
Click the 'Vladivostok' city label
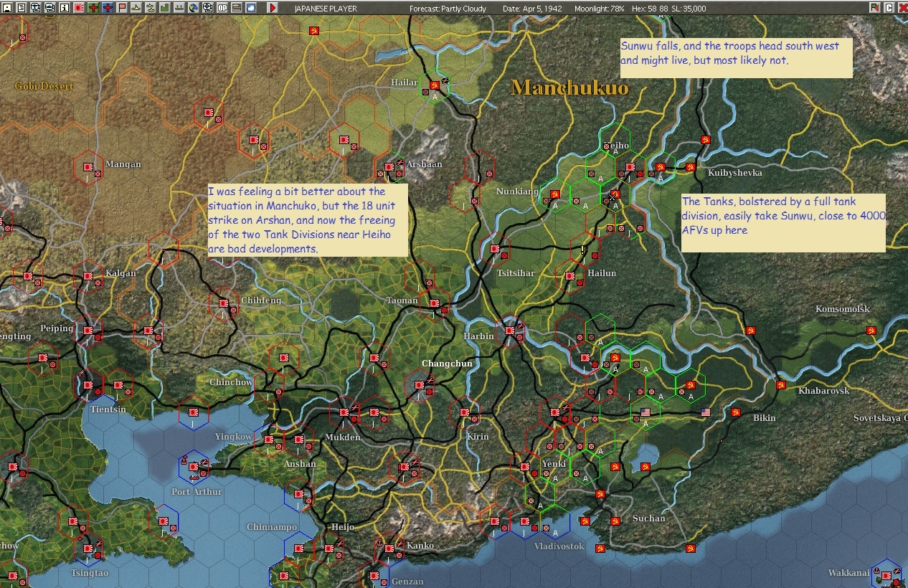[559, 546]
